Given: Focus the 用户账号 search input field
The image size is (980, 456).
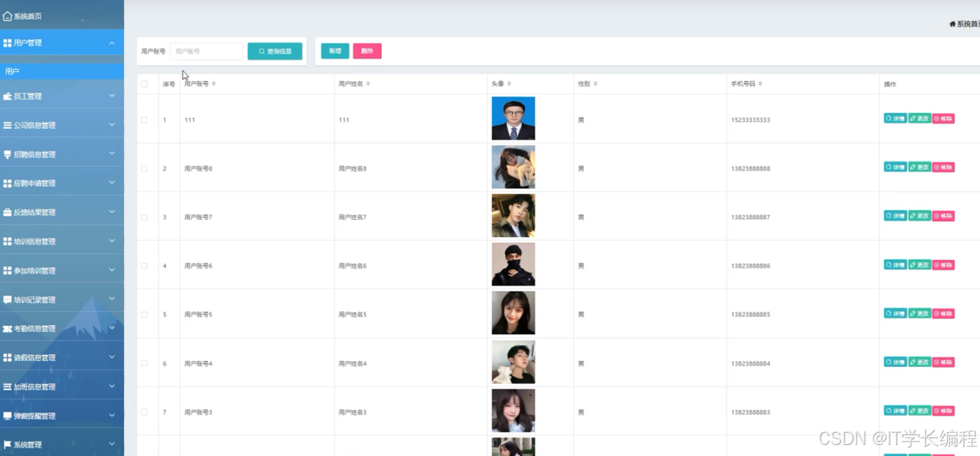Looking at the screenshot, I should [x=207, y=51].
